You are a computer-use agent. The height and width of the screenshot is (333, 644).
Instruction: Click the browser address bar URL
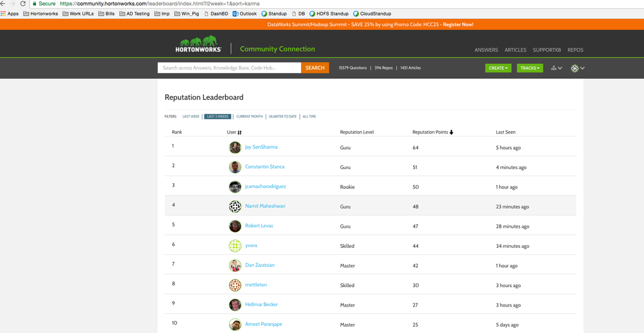coord(160,3)
